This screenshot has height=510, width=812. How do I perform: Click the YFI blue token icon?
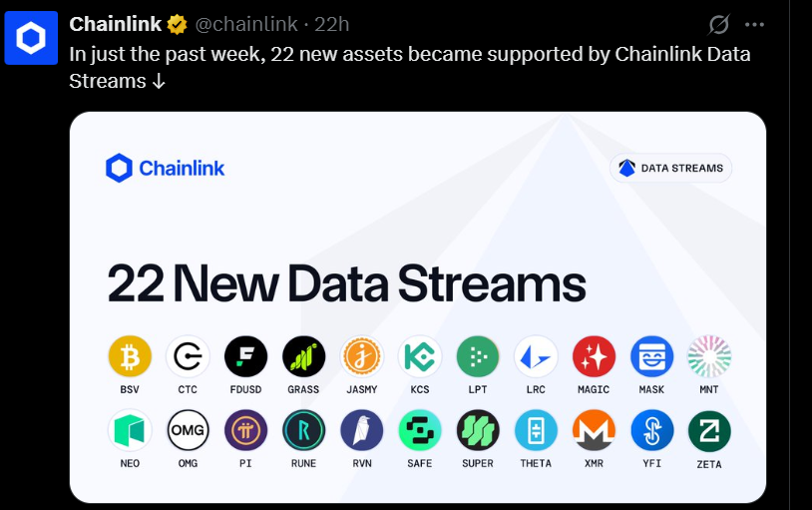click(652, 430)
